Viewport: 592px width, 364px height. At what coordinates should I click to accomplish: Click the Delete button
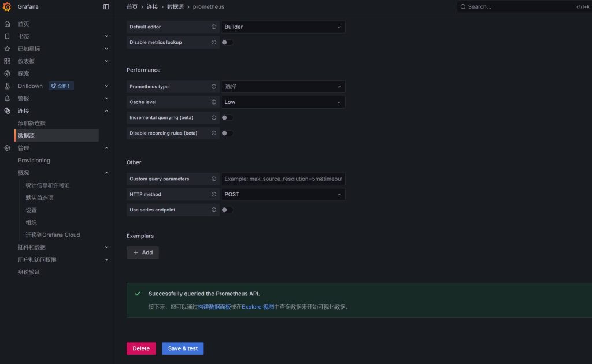[141, 348]
